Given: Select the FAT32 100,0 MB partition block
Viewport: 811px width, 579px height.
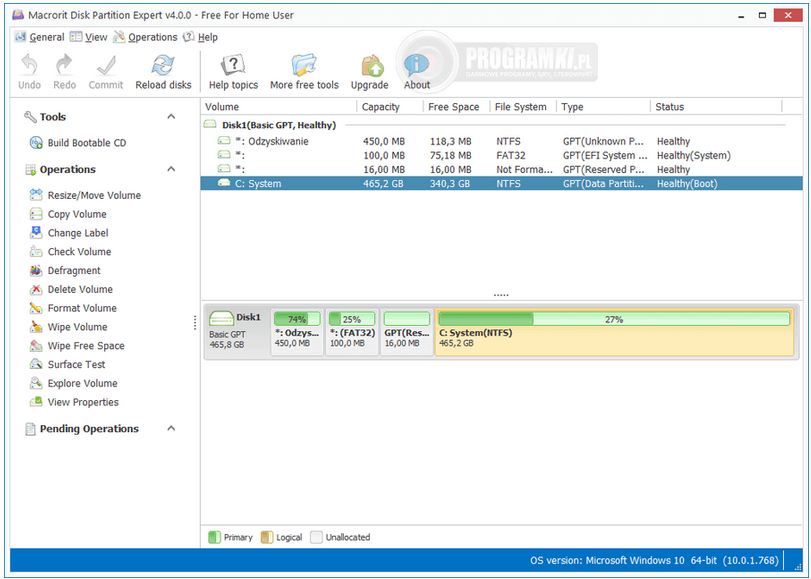Looking at the screenshot, I should click(x=352, y=332).
